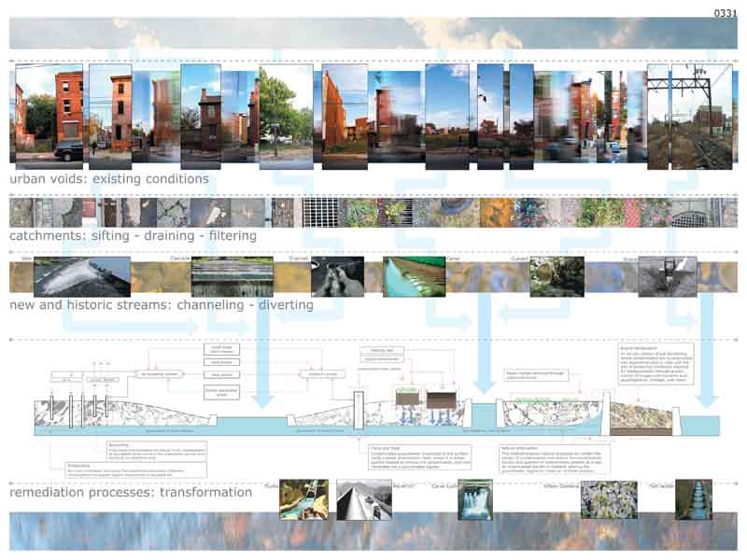Click the Culvert photo thumbnail

[x=557, y=276]
